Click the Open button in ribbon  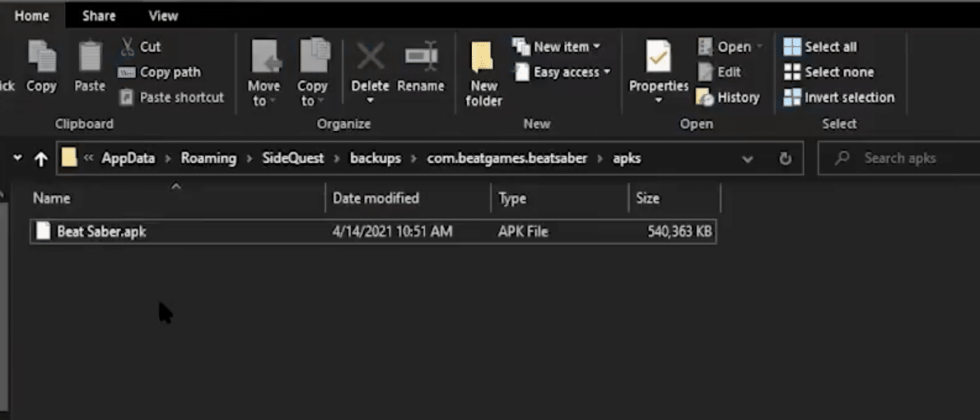click(730, 47)
